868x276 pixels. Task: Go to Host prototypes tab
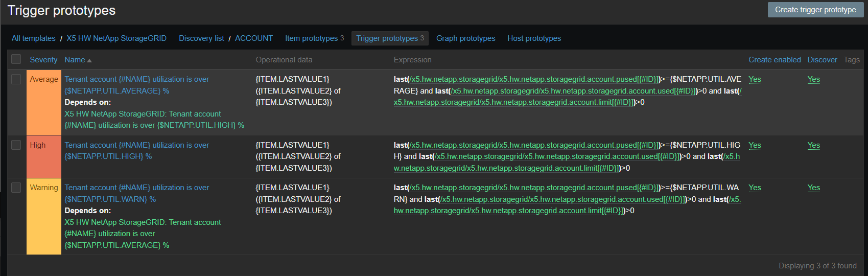534,38
